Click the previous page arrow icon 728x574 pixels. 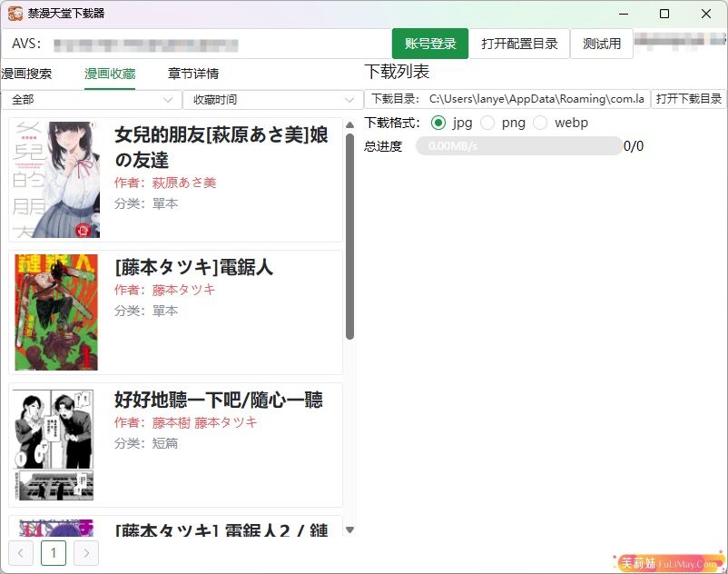[x=21, y=552]
